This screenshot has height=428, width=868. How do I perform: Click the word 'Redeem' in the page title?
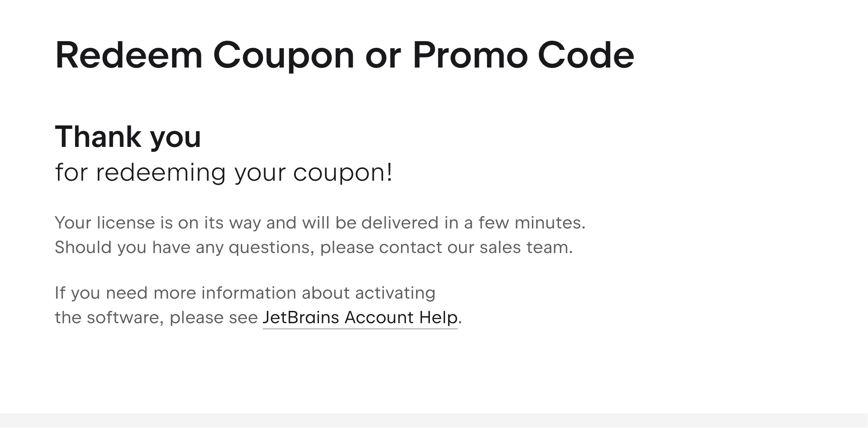point(129,55)
